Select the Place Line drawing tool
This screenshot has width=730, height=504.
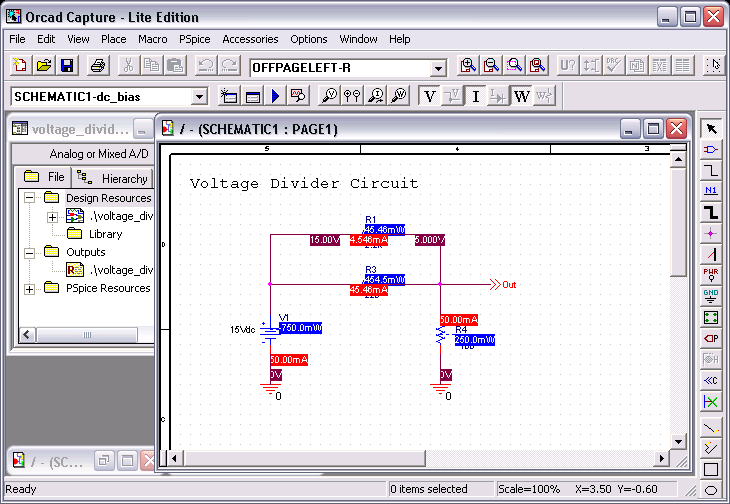pyautogui.click(x=711, y=427)
